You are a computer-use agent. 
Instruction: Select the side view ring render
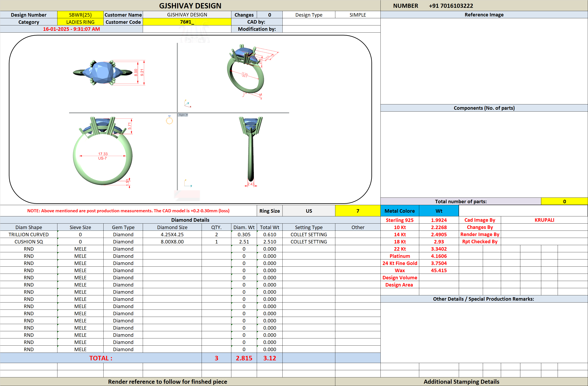click(251, 149)
